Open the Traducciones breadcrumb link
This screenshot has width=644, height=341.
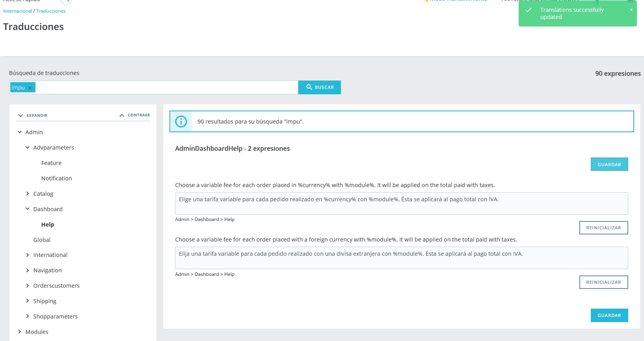[51, 11]
